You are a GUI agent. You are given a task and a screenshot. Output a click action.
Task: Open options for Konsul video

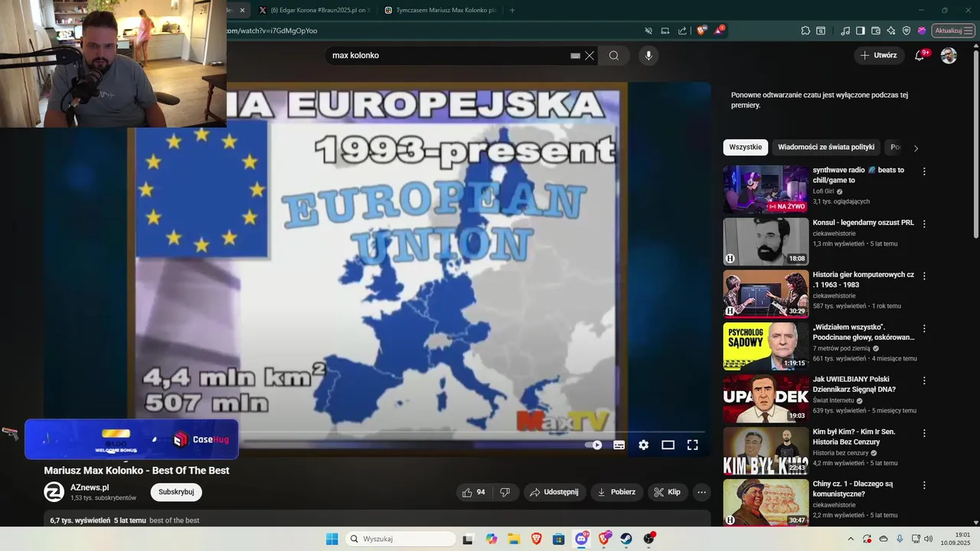924,224
